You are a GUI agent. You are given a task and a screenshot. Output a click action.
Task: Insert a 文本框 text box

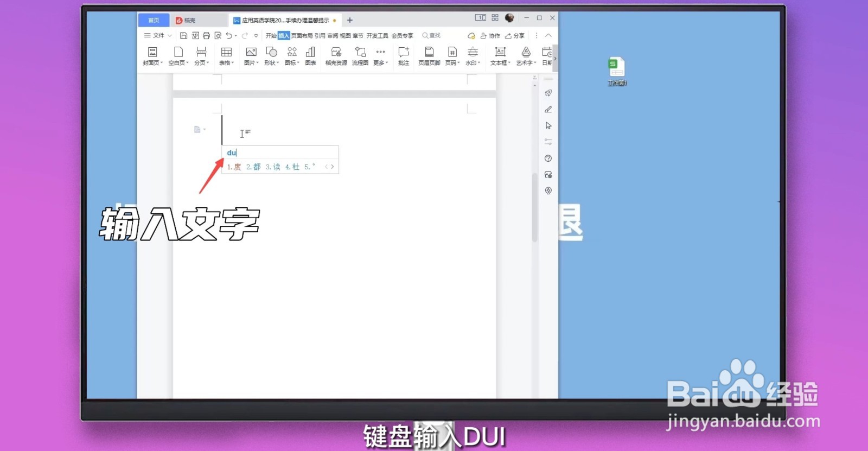point(500,56)
